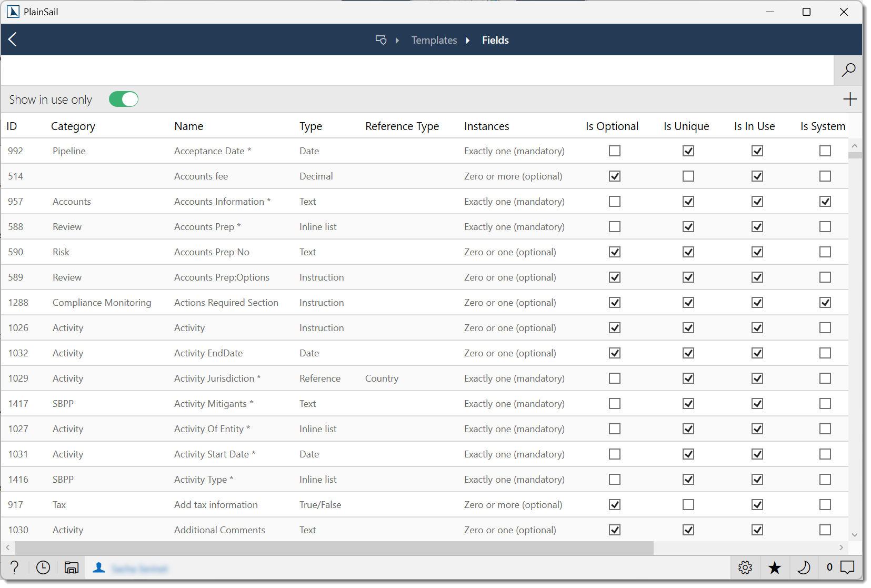Check Is Unique for Accounts fee
The width and height of the screenshot is (871, 588).
[688, 176]
